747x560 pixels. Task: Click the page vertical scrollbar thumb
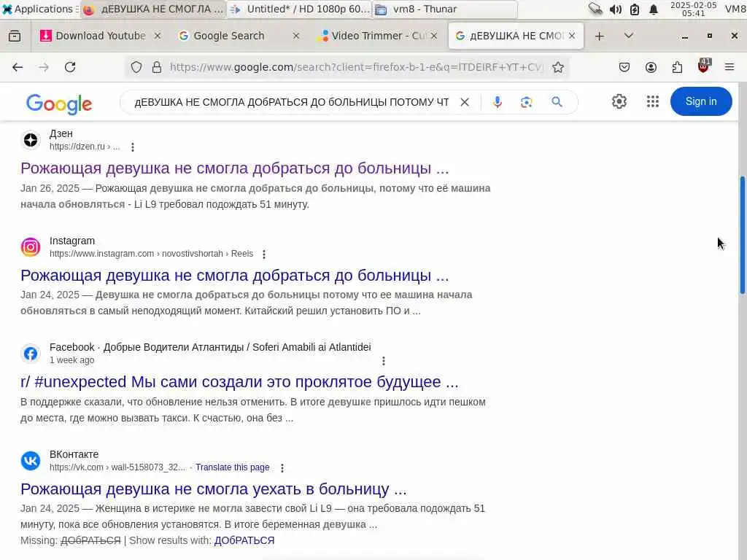[743, 236]
